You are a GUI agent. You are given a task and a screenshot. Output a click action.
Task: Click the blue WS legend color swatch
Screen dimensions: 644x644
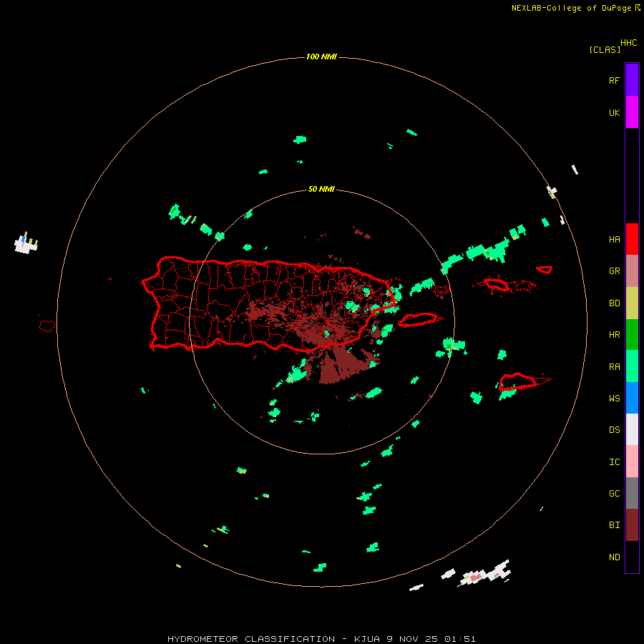pos(632,398)
